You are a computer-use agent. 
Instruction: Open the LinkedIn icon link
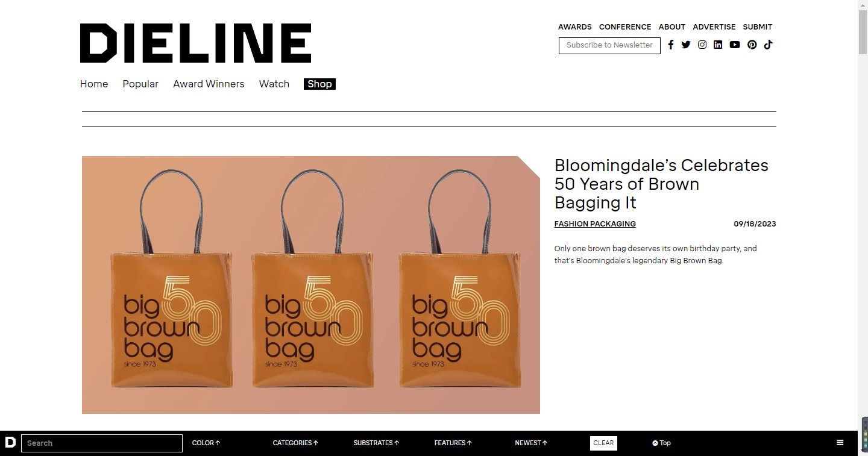[x=718, y=45]
